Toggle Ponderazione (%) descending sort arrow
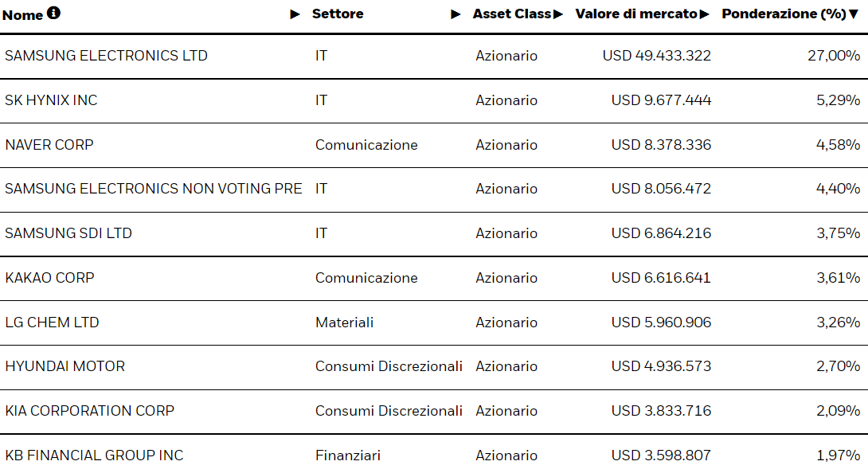Viewport: 868px width, 473px height. click(854, 14)
